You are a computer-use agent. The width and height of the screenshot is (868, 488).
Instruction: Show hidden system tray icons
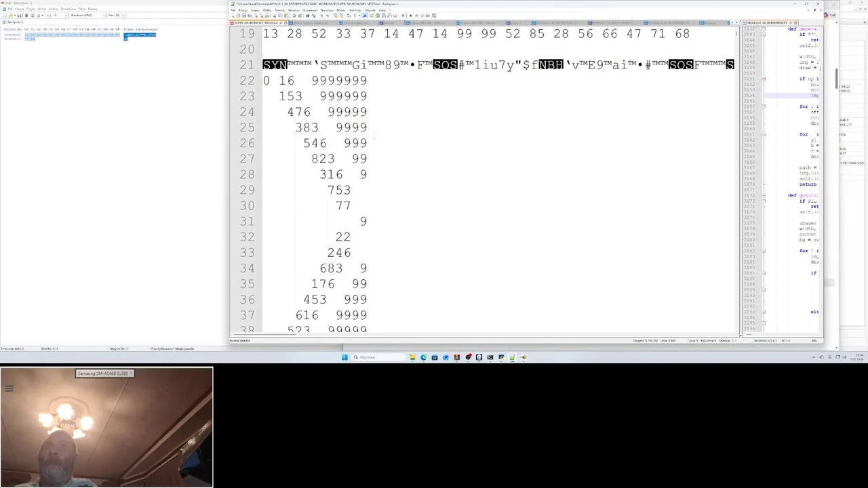tap(814, 357)
